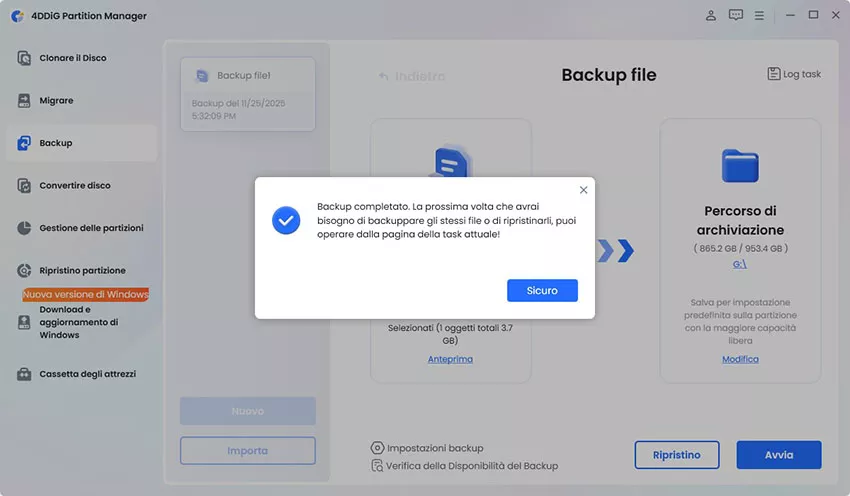Open Impostazioni backup

pyautogui.click(x=435, y=448)
